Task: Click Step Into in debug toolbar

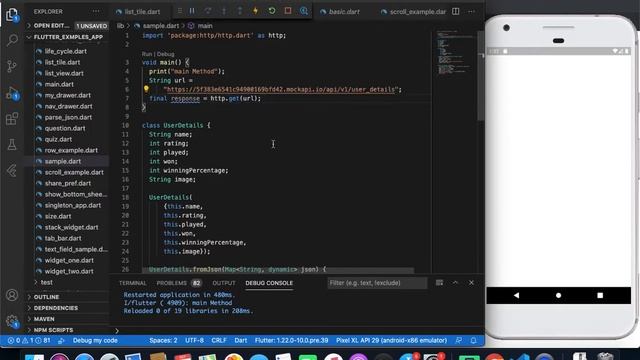Action: tap(224, 11)
